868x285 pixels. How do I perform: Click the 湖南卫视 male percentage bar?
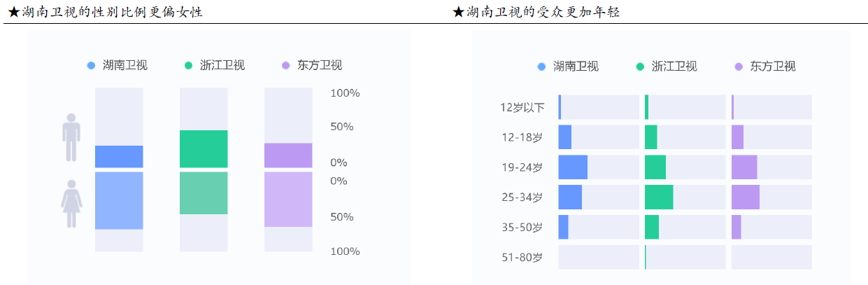tap(119, 157)
